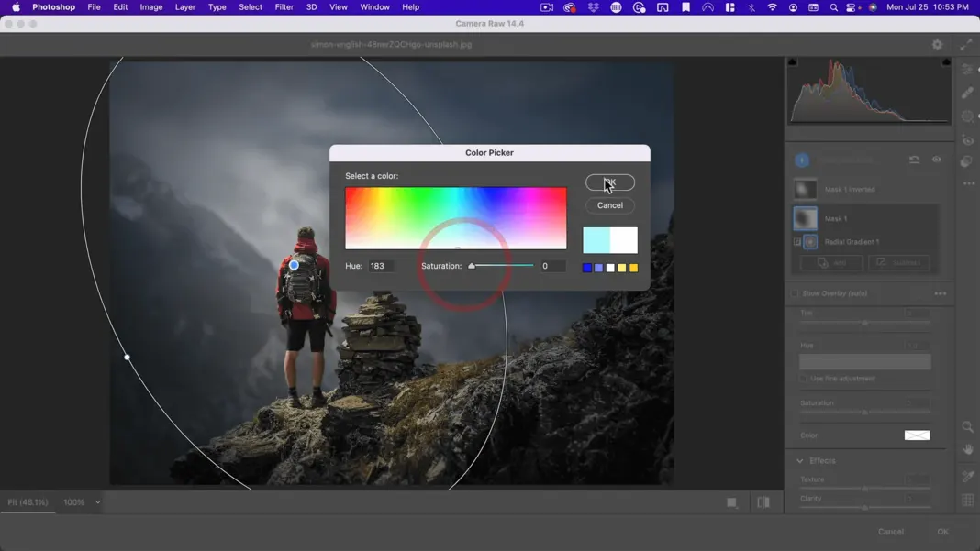
Task: Pick the dark blue preset swatch
Action: click(x=587, y=268)
